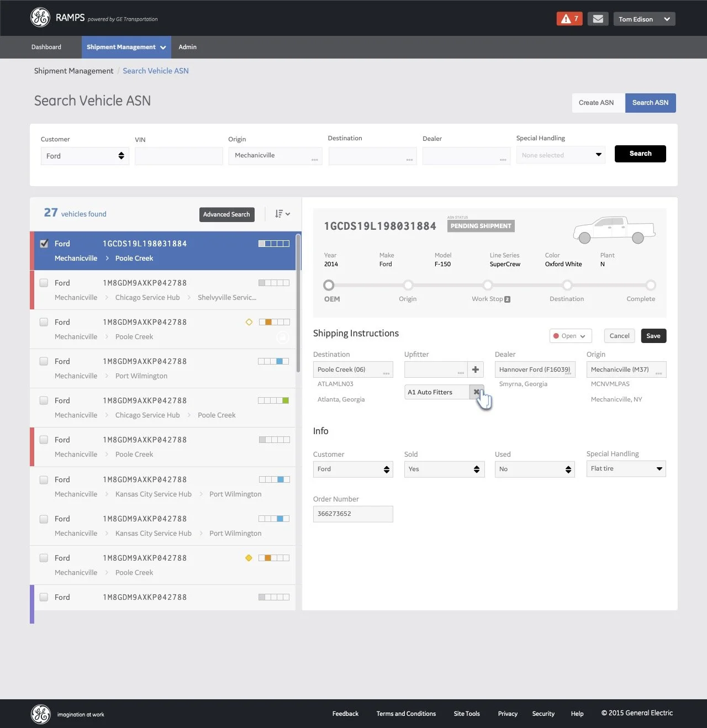707x728 pixels.
Task: Switch to Create ASN
Action: pos(598,103)
